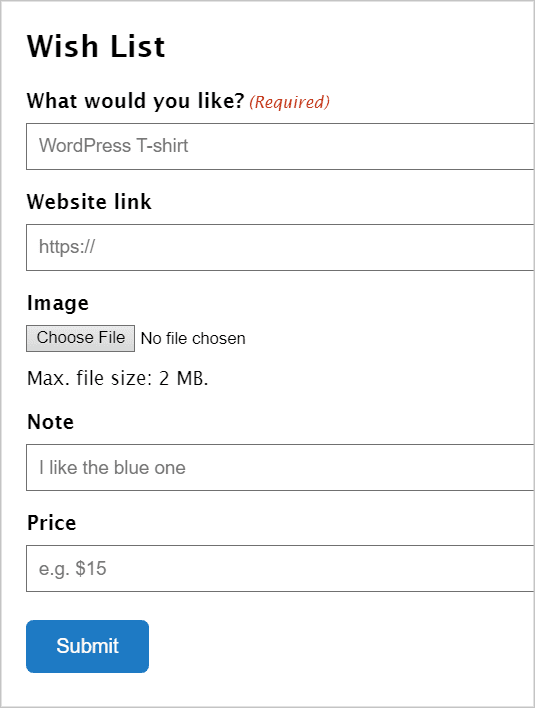Click the red '(Required)' indicator
The width and height of the screenshot is (535, 708).
pyautogui.click(x=289, y=102)
